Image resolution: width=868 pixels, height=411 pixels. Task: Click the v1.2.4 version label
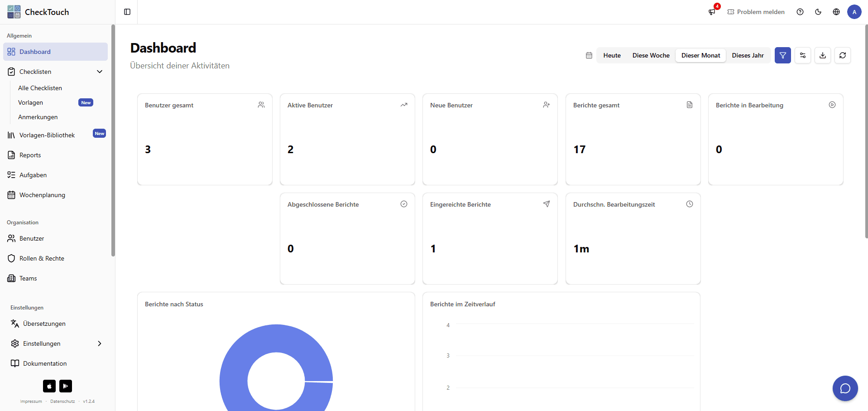(89, 401)
